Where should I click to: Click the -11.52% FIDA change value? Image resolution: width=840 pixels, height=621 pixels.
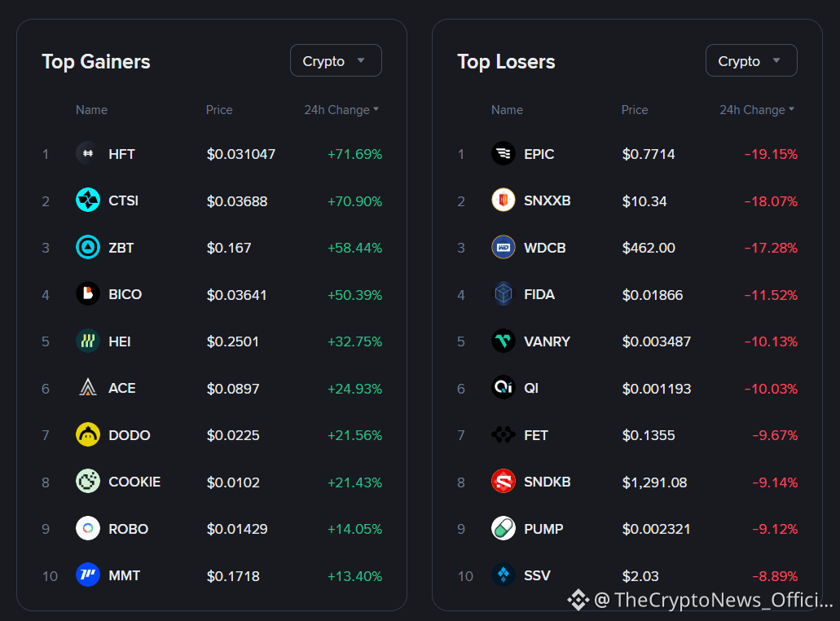click(771, 295)
